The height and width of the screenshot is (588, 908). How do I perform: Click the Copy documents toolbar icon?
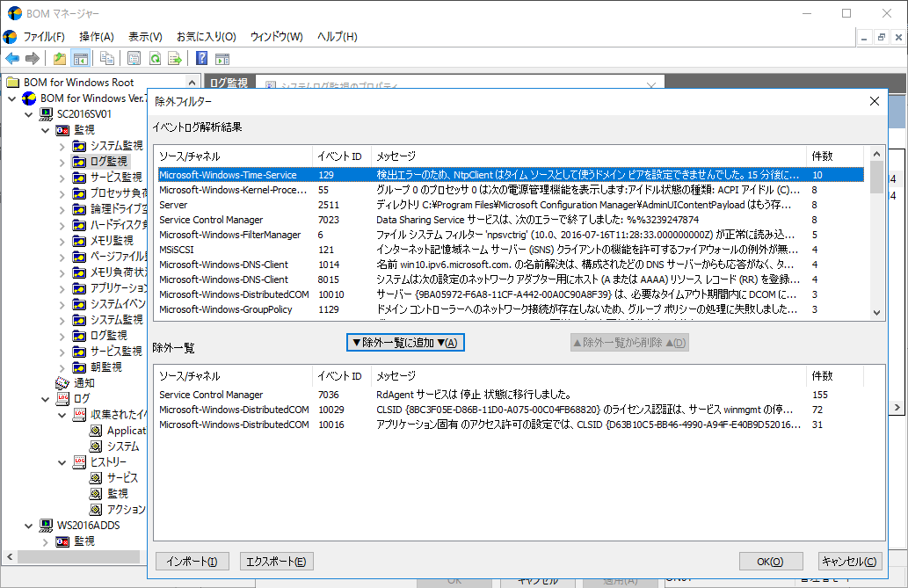coord(107,59)
